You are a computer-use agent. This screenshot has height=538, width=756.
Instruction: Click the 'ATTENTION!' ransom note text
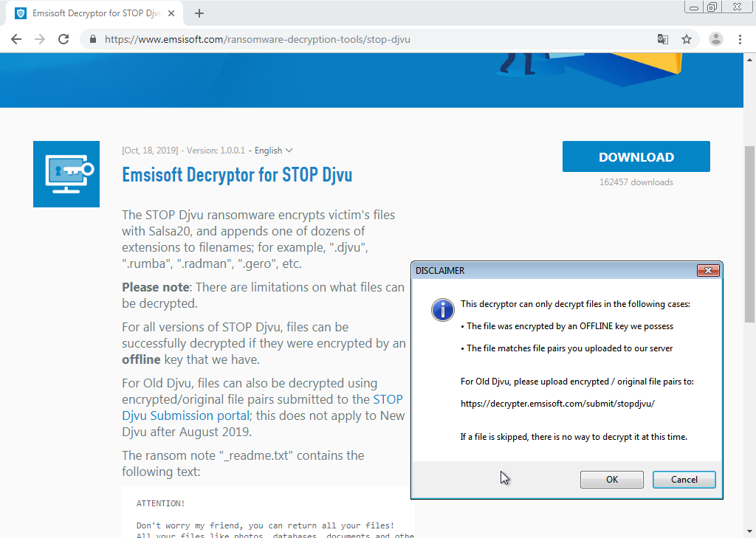click(160, 503)
